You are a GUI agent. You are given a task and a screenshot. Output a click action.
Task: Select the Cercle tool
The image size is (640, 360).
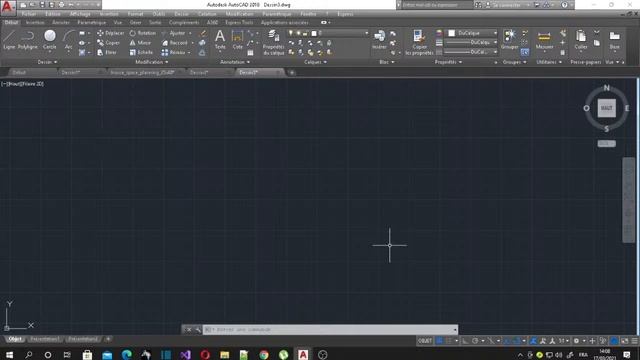pyautogui.click(x=50, y=40)
